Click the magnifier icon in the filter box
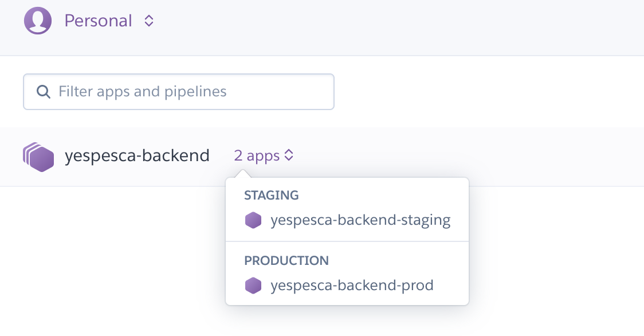This screenshot has width=644, height=336. [x=43, y=92]
